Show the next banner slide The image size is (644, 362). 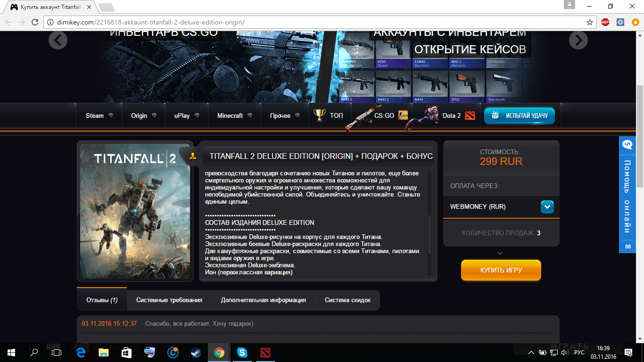click(x=578, y=41)
